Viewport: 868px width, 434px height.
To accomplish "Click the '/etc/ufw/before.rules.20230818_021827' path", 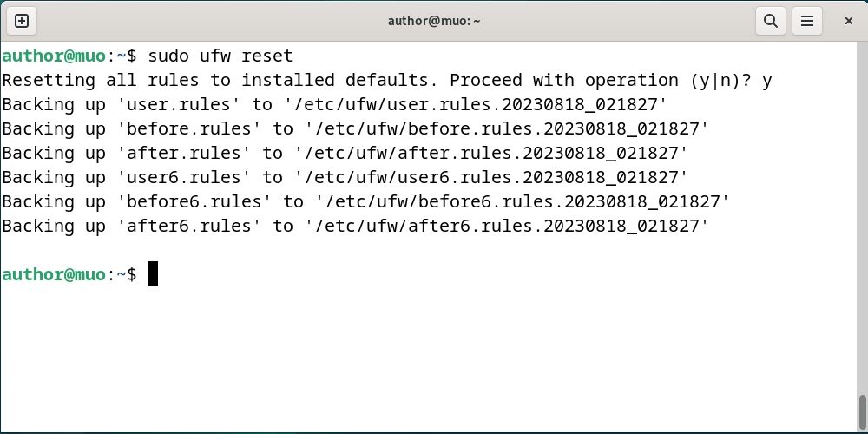I will 506,129.
